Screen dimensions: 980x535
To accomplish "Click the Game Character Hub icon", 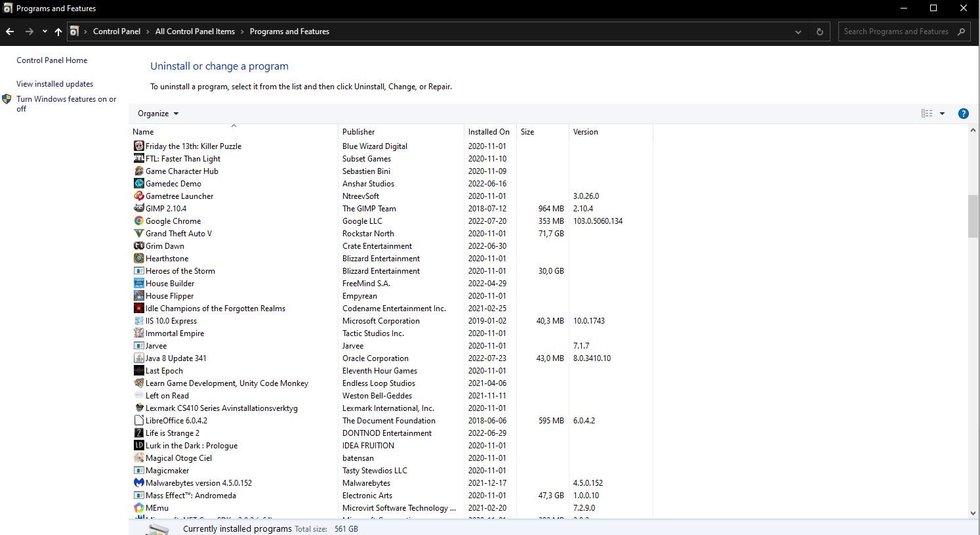I will point(138,171).
